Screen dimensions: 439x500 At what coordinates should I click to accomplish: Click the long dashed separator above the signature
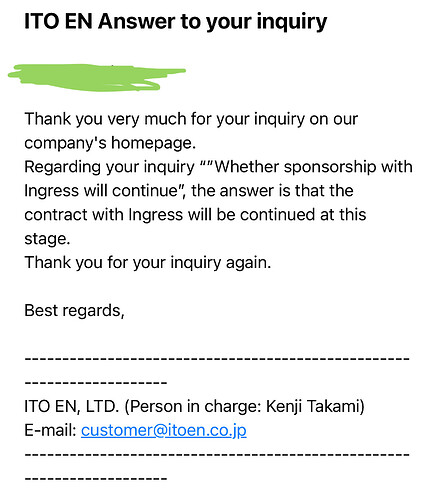tap(217, 359)
